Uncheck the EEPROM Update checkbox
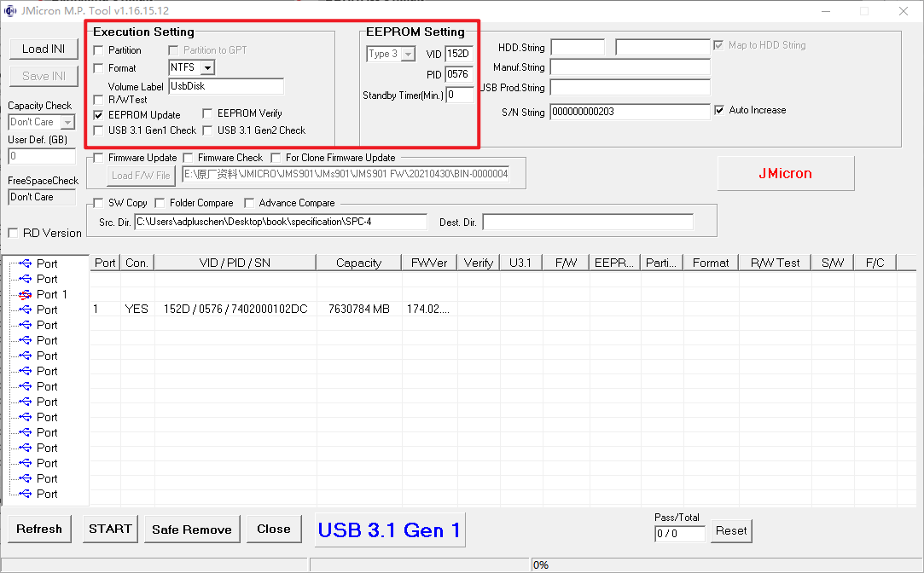This screenshot has height=573, width=924. (x=98, y=115)
